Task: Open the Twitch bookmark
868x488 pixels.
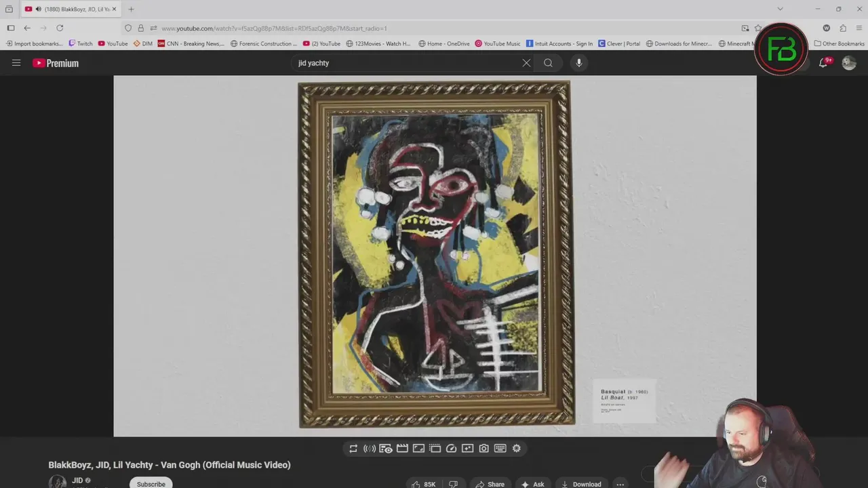Action: (x=81, y=43)
